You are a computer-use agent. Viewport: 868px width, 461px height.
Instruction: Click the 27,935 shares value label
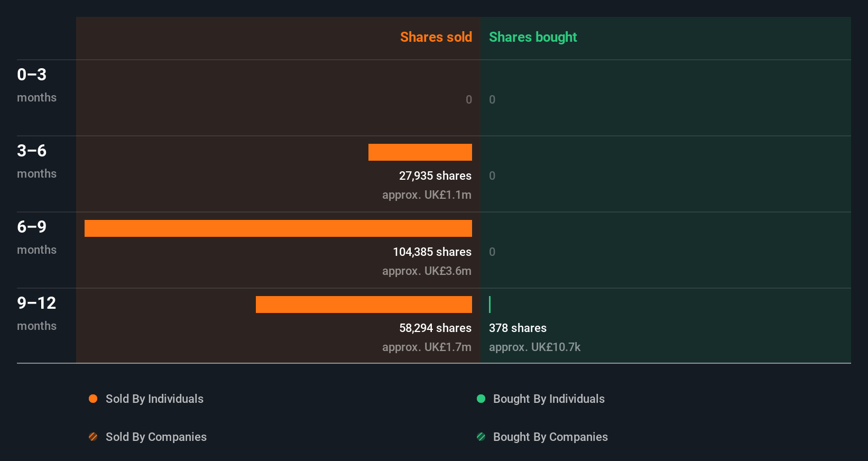click(435, 176)
